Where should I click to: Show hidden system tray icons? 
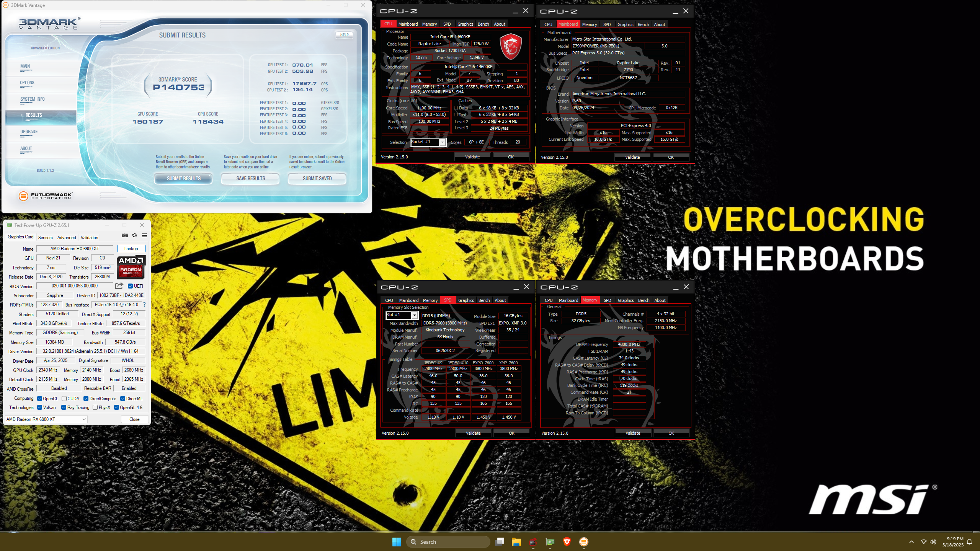pos(911,542)
